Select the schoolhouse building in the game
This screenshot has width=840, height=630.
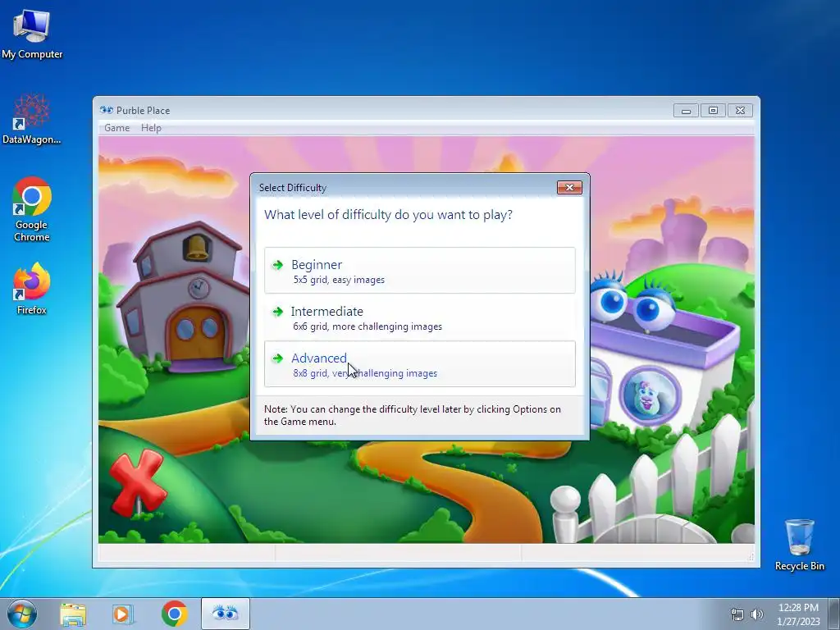coord(182,297)
